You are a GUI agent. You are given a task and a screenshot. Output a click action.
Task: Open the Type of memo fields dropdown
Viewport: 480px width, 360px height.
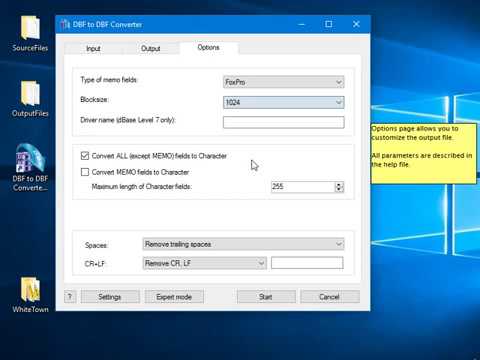(x=283, y=82)
